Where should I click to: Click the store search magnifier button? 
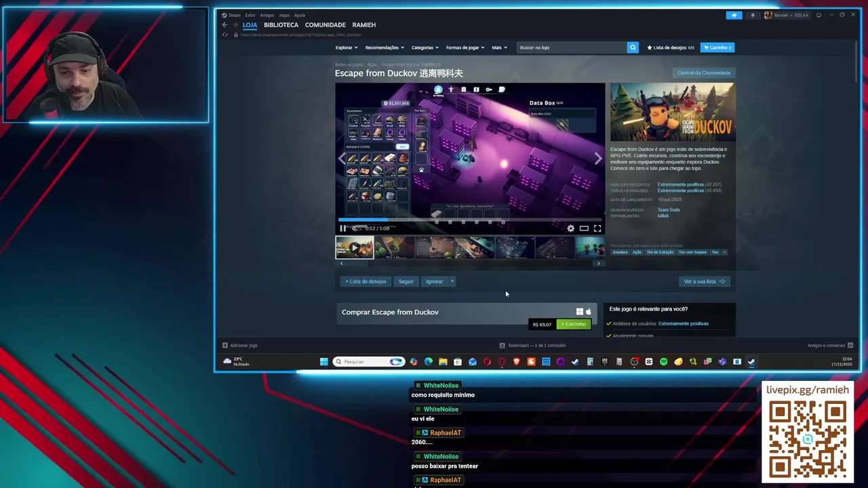(x=633, y=47)
